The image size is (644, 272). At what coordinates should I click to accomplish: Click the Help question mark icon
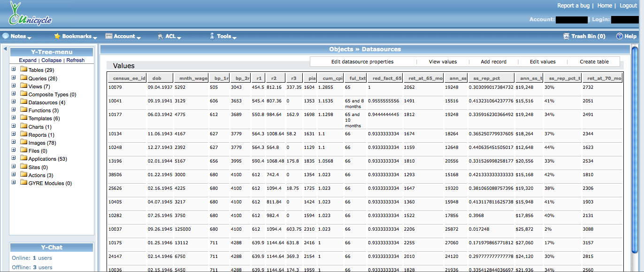tap(619, 36)
